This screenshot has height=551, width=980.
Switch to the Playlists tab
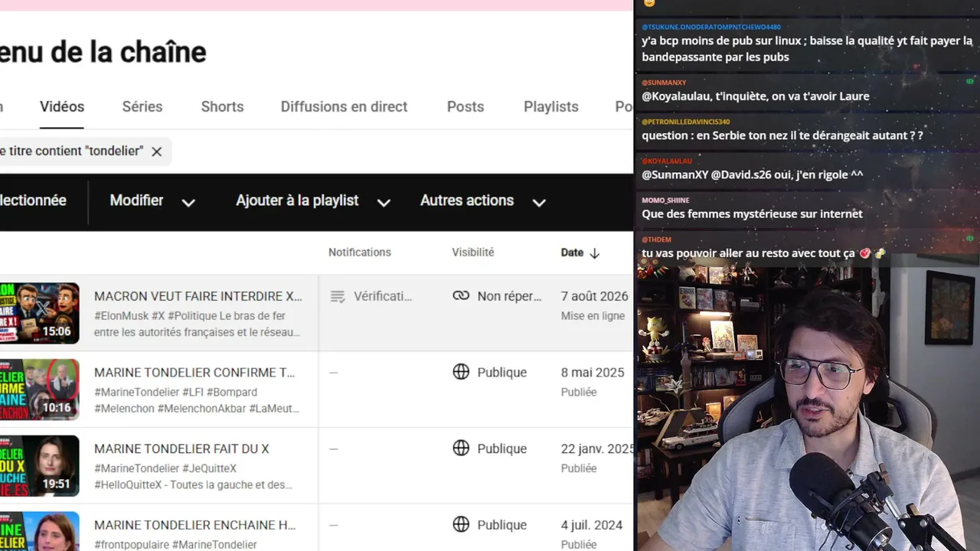point(551,106)
